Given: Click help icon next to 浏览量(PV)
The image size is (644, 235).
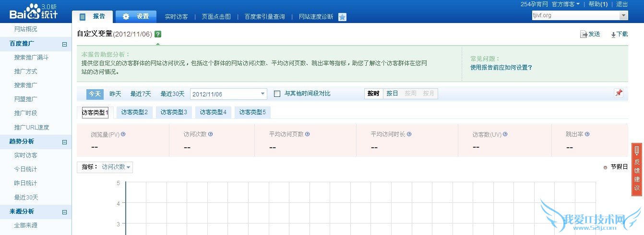Looking at the screenshot, I should (123, 134).
